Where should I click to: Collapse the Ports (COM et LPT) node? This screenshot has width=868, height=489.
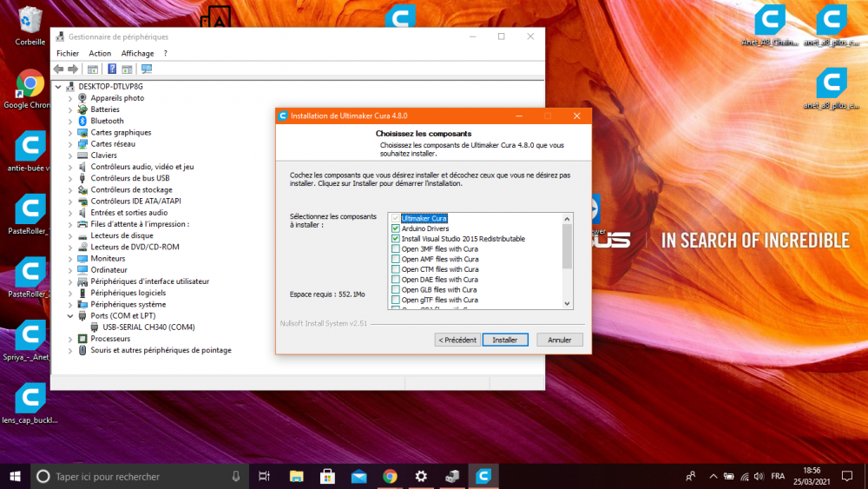70,315
